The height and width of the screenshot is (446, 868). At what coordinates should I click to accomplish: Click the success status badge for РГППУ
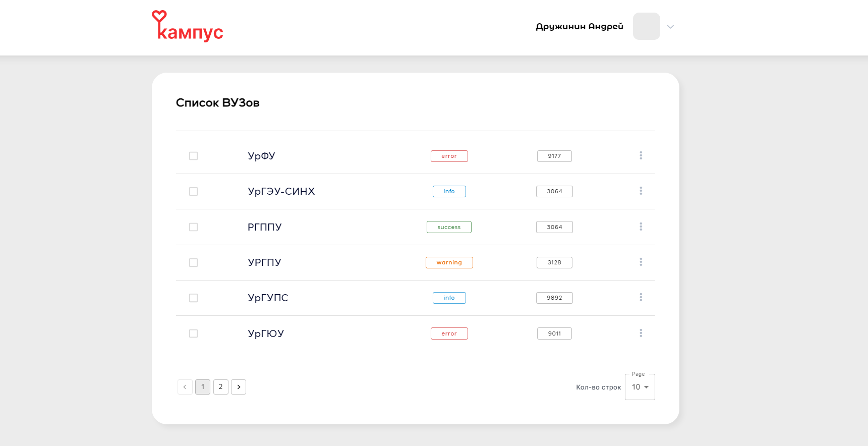[x=449, y=227]
